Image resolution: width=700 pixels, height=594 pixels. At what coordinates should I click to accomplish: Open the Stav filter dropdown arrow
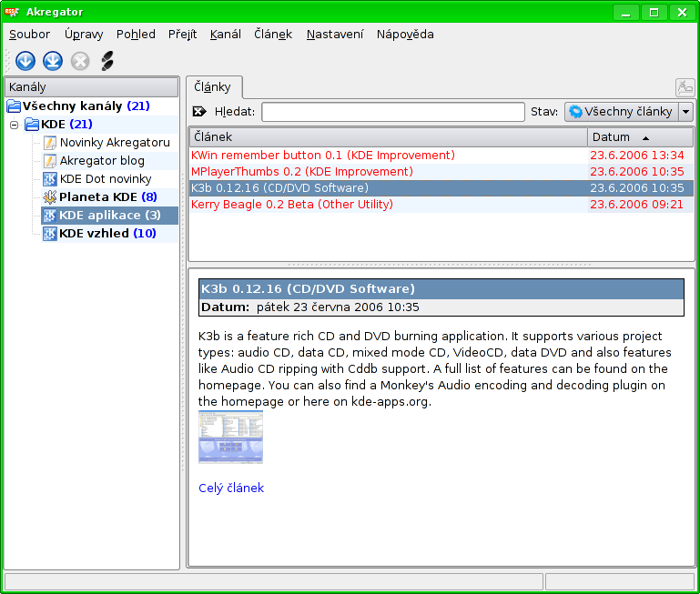point(686,112)
